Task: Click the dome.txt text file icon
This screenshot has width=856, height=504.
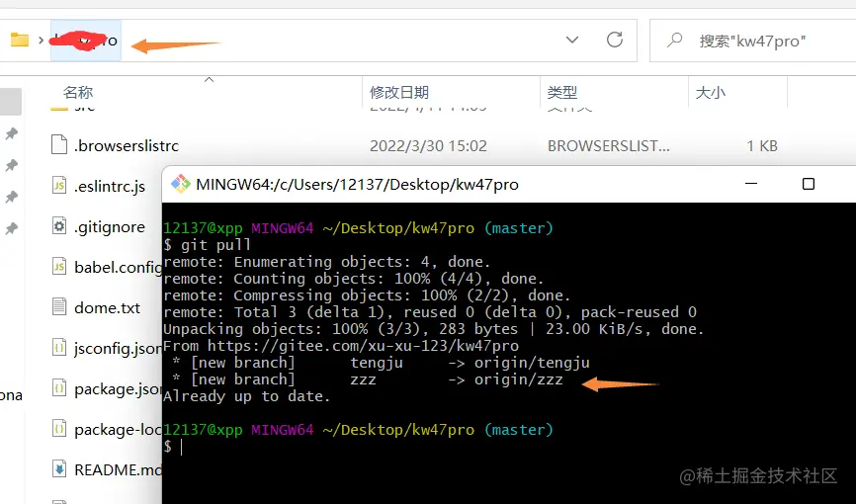Action: [x=59, y=306]
